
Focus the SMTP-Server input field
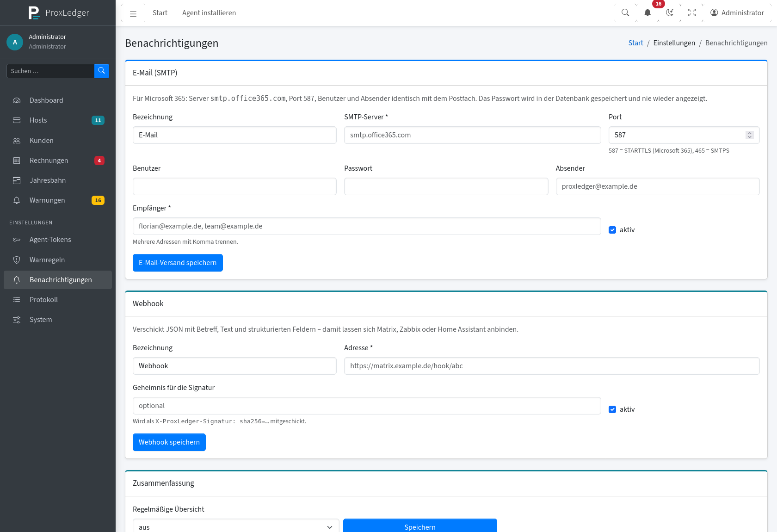click(x=472, y=135)
